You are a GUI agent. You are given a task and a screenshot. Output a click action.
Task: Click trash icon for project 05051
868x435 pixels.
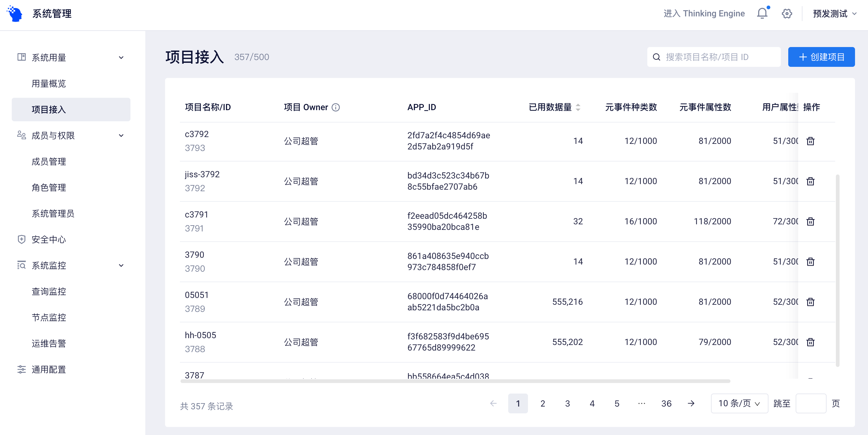pyautogui.click(x=810, y=302)
